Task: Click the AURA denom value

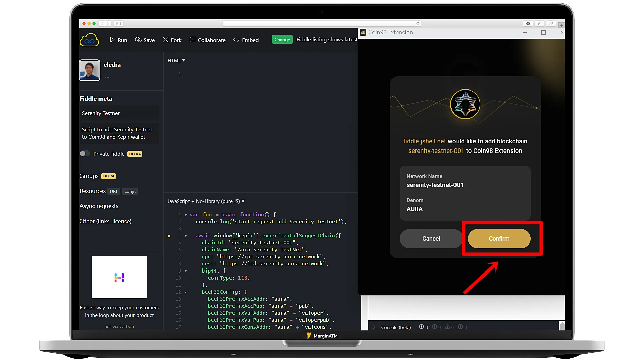Action: click(x=414, y=209)
